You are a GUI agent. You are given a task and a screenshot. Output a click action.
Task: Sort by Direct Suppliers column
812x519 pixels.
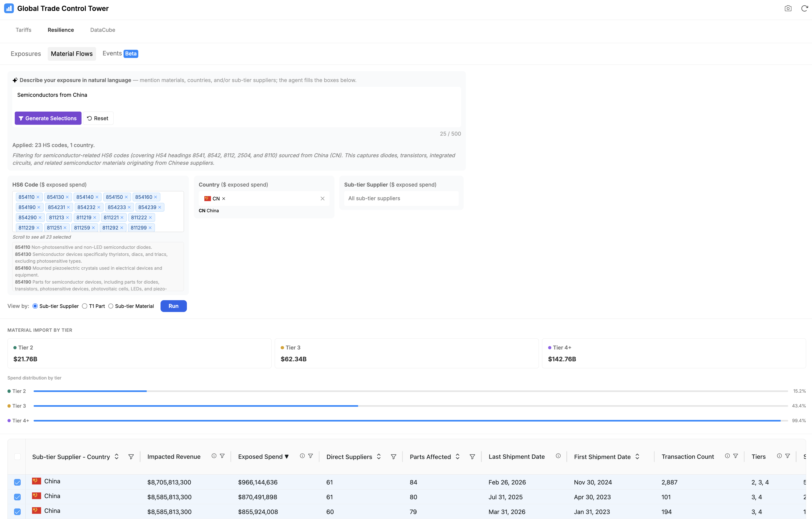(379, 457)
